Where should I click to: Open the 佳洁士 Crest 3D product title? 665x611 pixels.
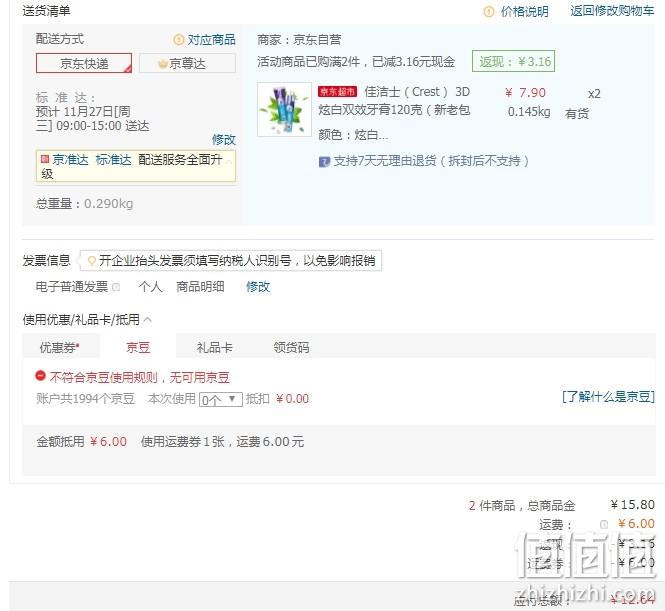point(394,101)
